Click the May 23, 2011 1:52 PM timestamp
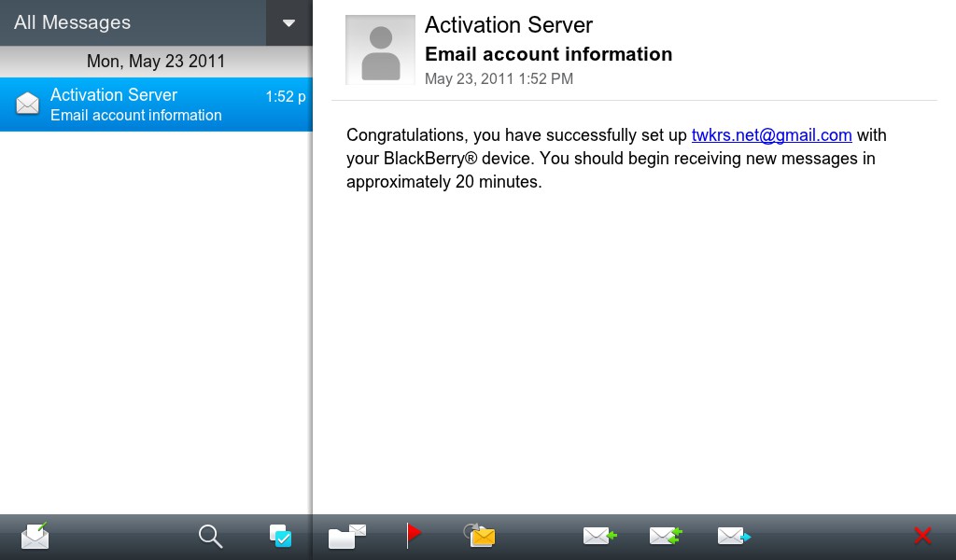 pos(499,78)
